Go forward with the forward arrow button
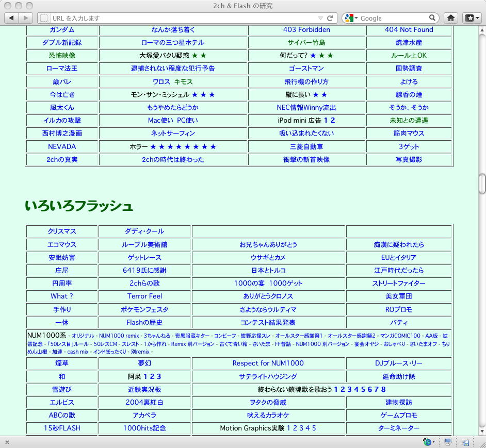Viewport: 486px width, 448px height. coord(26,18)
